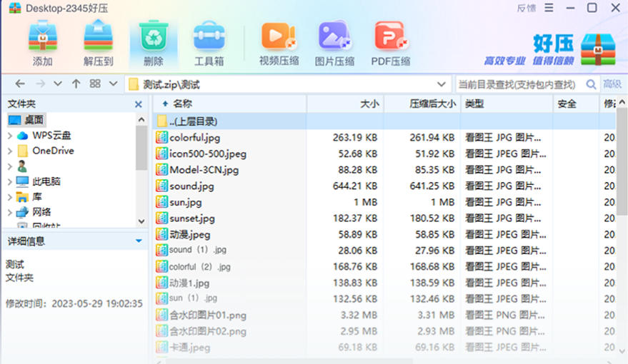Screen dimensions: 628x364
Task: Select the Model-3CN.jpg file
Action: (x=204, y=170)
